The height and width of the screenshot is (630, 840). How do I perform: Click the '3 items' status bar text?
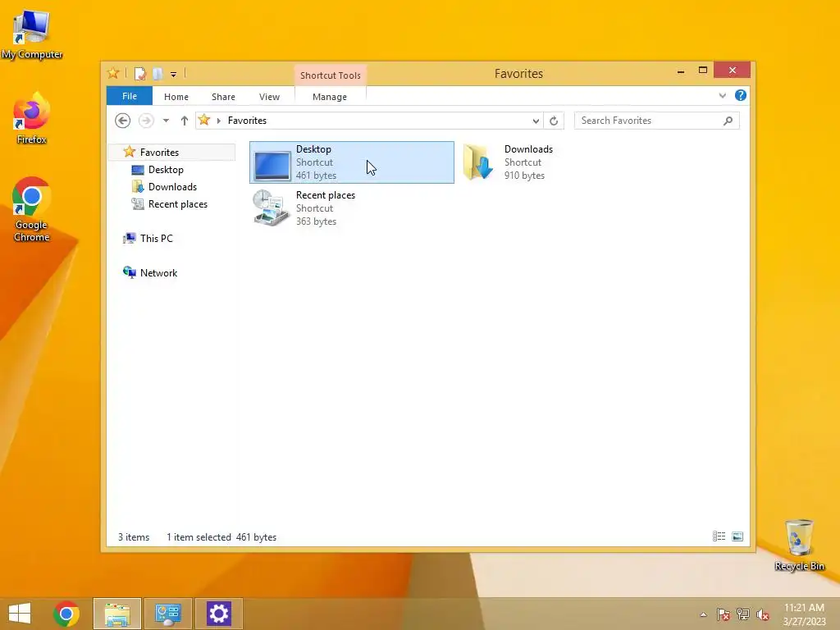coord(134,536)
